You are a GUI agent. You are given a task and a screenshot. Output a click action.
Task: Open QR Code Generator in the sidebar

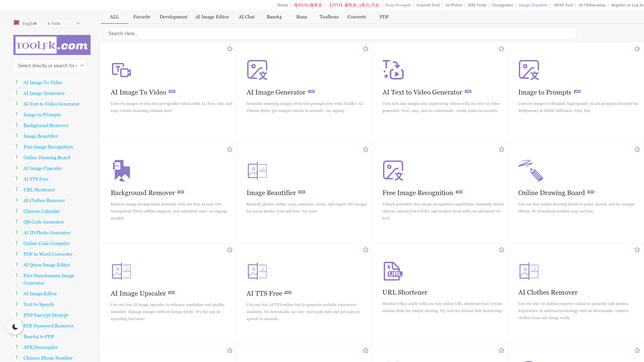point(44,222)
